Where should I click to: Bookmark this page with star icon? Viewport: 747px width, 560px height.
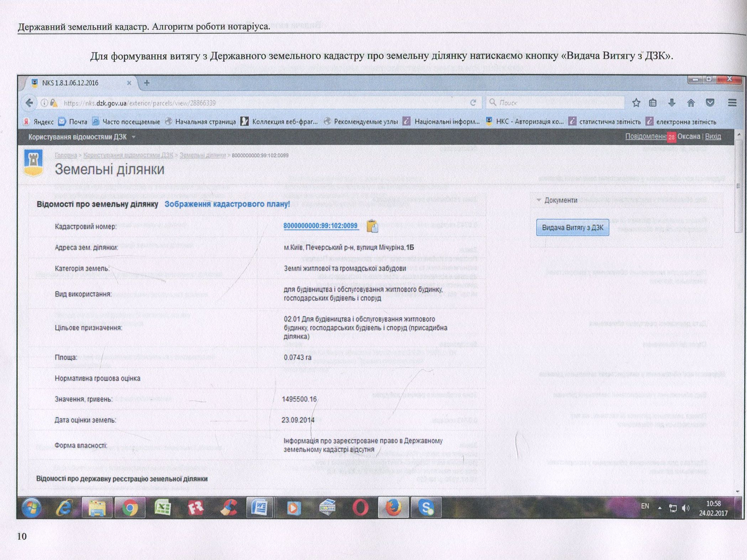[636, 103]
